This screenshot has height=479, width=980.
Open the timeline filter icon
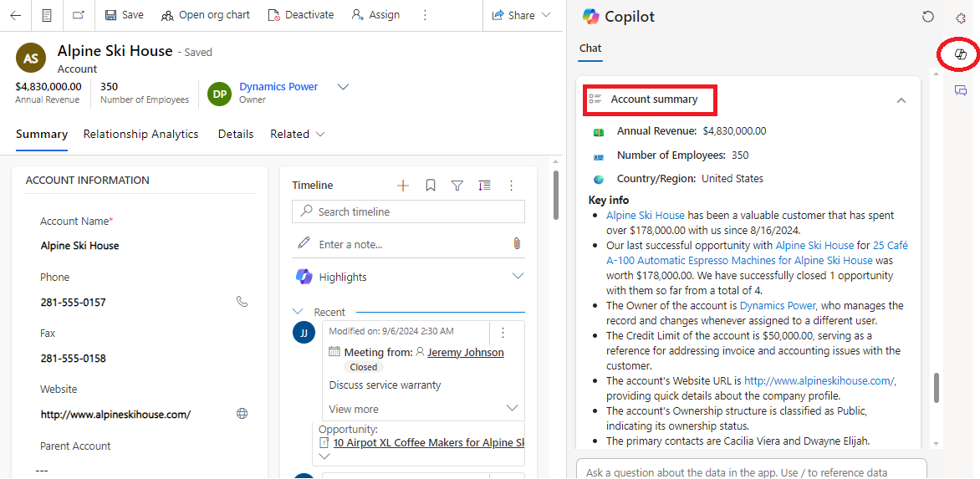[457, 186]
